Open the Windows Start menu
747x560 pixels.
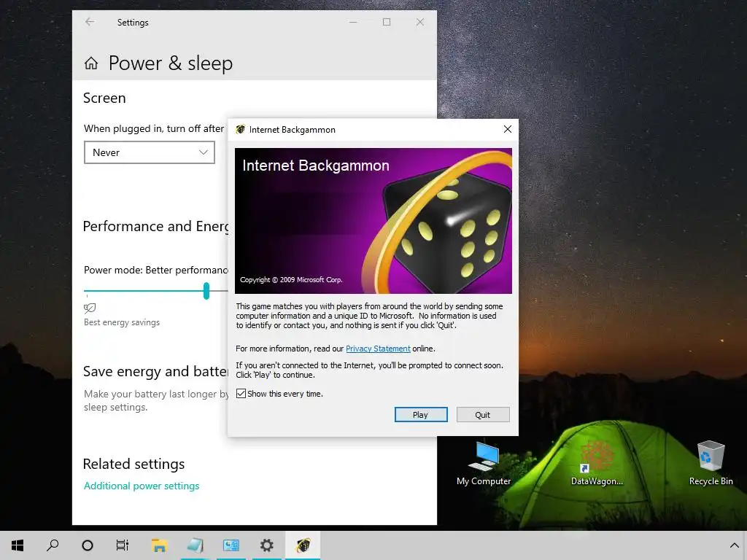pos(18,545)
